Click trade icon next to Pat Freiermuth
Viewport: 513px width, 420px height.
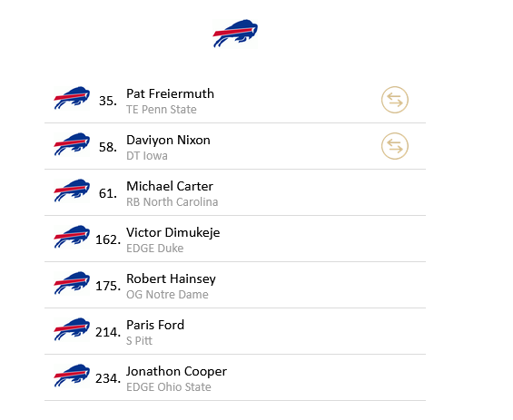click(x=395, y=100)
